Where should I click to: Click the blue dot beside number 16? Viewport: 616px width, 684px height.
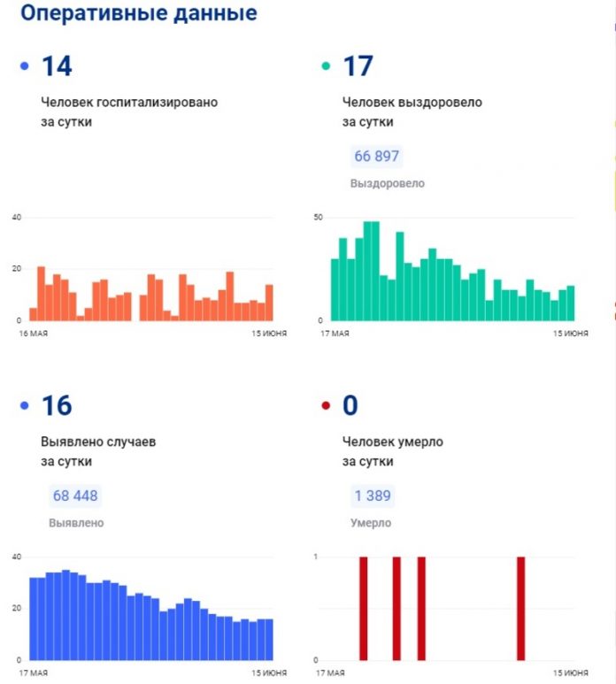point(25,405)
